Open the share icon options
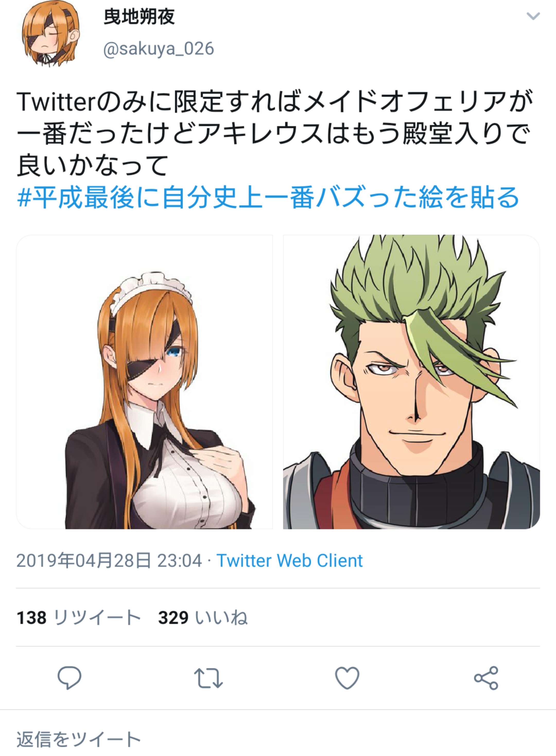556x756 pixels. (486, 677)
